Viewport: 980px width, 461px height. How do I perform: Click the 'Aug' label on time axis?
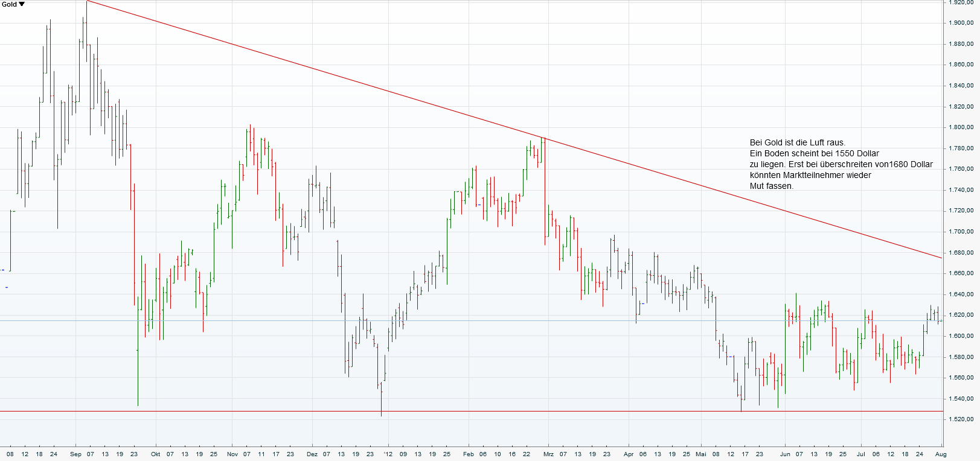[940, 454]
